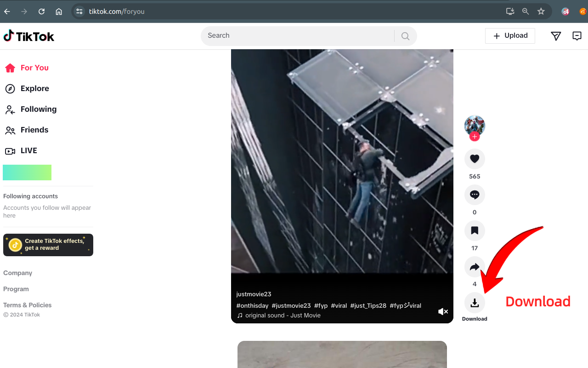Viewport: 588px width, 368px height.
Task: Open the #justmovie23 hashtag
Action: point(291,305)
